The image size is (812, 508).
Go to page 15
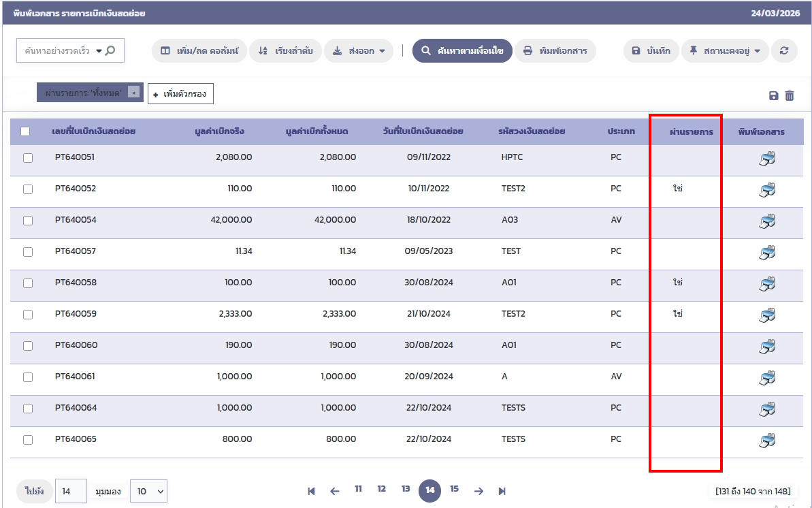(x=454, y=489)
